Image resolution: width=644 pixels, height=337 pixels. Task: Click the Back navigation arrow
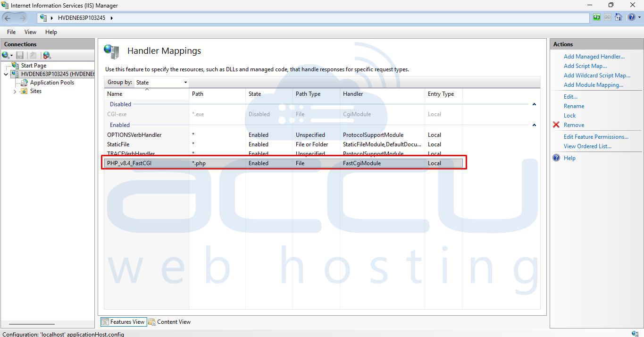tap(8, 17)
